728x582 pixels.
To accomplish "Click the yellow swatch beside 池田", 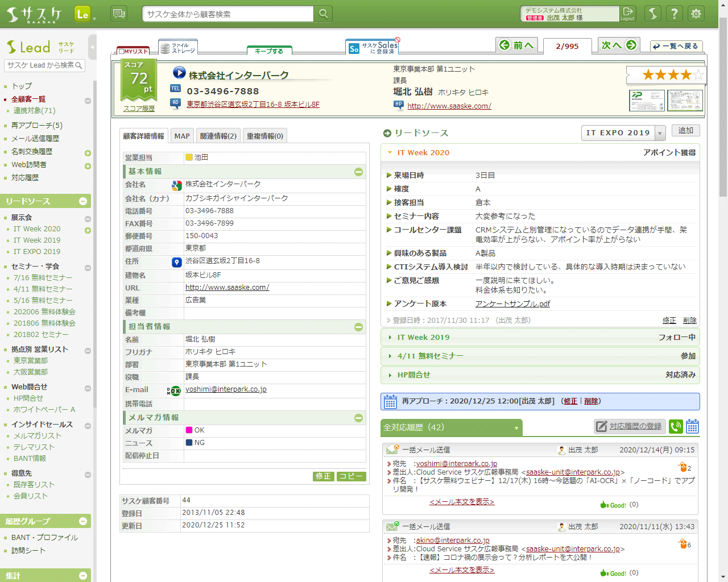I will [x=189, y=157].
